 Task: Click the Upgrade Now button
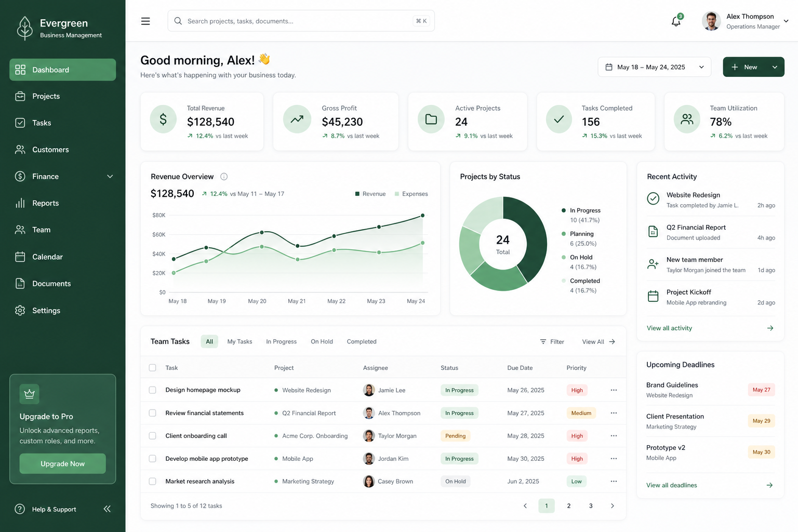pyautogui.click(x=62, y=464)
